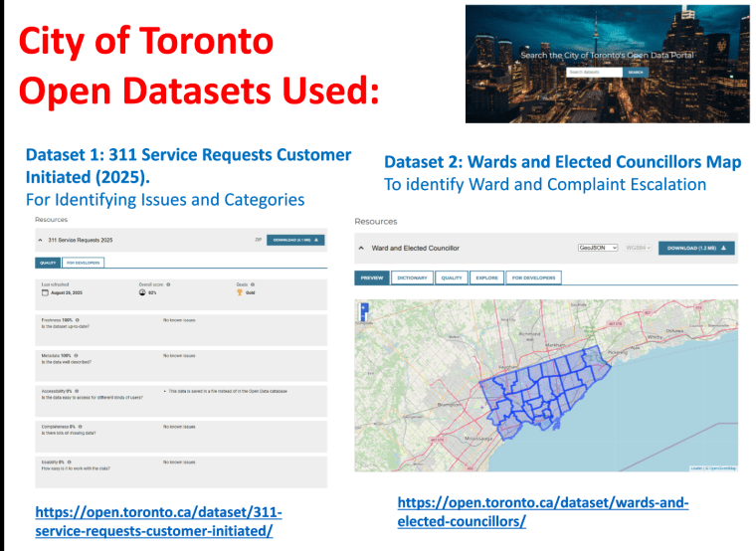This screenshot has height=551, width=756.
Task: Collapse the 311 Service Requests 2025 resource
Action: pyautogui.click(x=41, y=241)
